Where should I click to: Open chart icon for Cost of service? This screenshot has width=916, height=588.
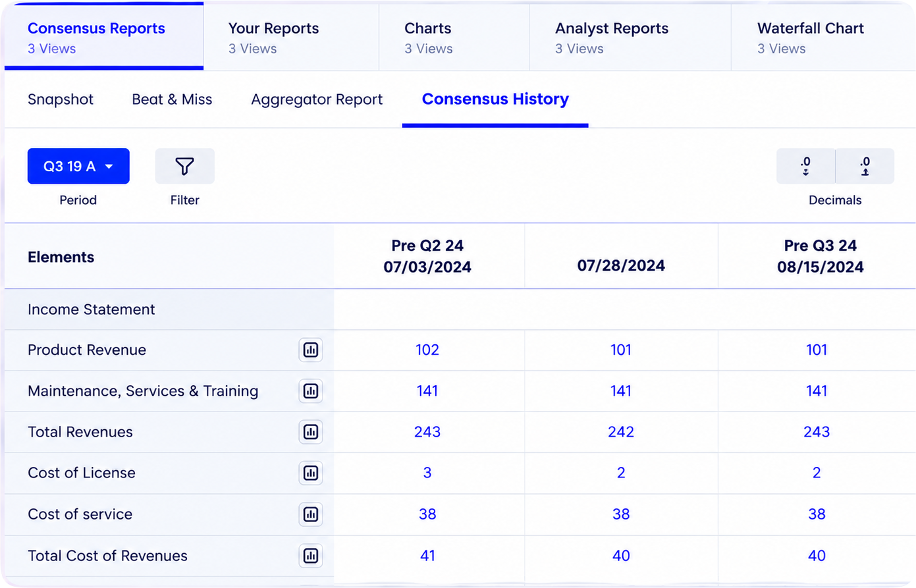click(311, 514)
